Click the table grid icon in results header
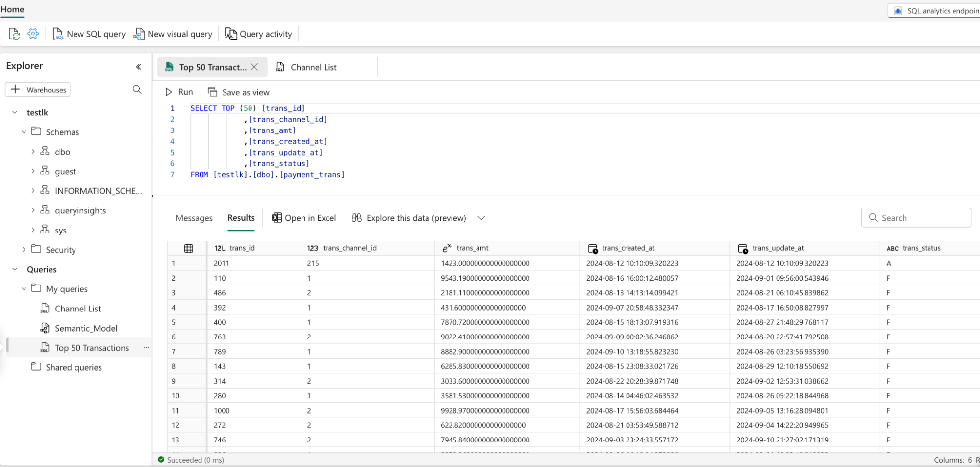The height and width of the screenshot is (467, 980). (x=188, y=248)
